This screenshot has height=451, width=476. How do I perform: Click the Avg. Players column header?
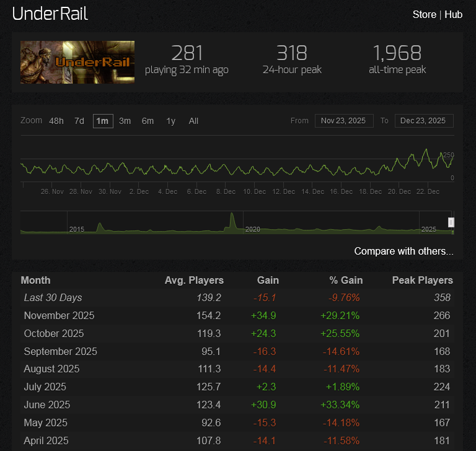point(194,280)
